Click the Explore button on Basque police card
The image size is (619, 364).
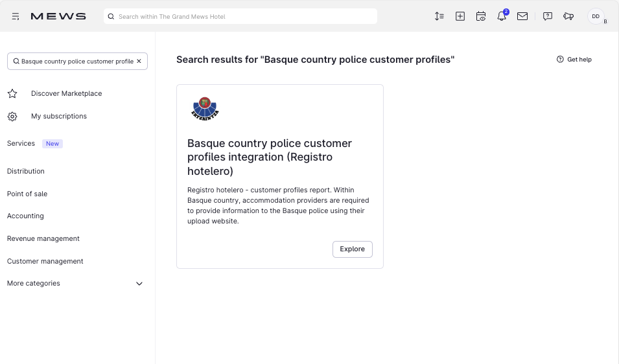pos(352,249)
